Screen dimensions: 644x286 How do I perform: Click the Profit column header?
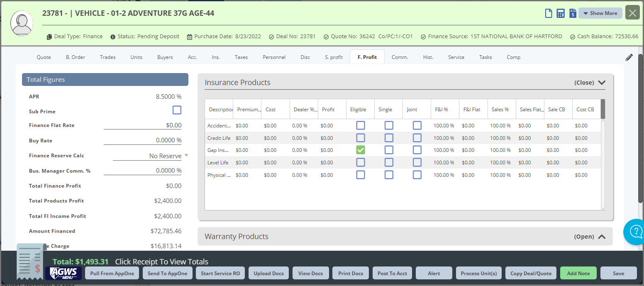pos(332,109)
